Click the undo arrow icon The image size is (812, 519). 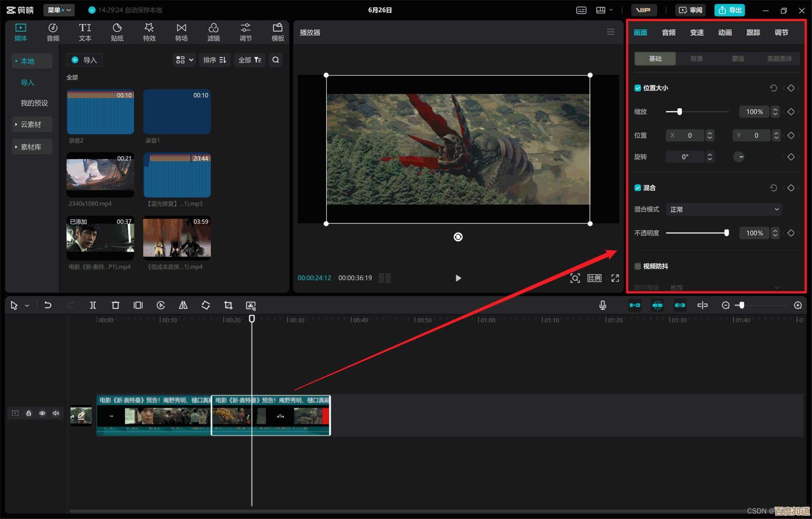tap(48, 305)
